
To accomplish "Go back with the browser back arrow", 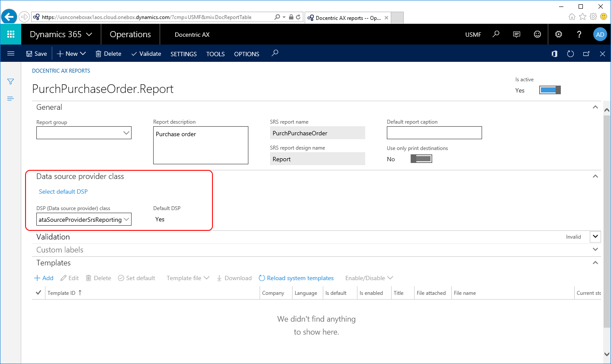I will [x=9, y=17].
